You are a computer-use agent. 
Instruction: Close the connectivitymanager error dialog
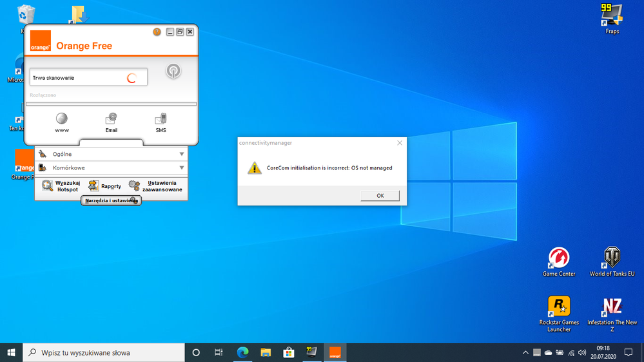point(400,143)
